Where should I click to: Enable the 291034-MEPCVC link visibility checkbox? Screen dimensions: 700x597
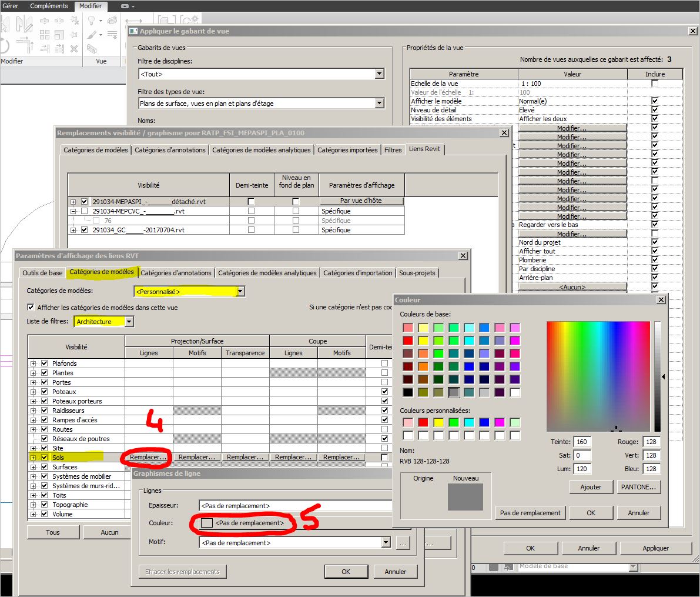click(x=84, y=211)
